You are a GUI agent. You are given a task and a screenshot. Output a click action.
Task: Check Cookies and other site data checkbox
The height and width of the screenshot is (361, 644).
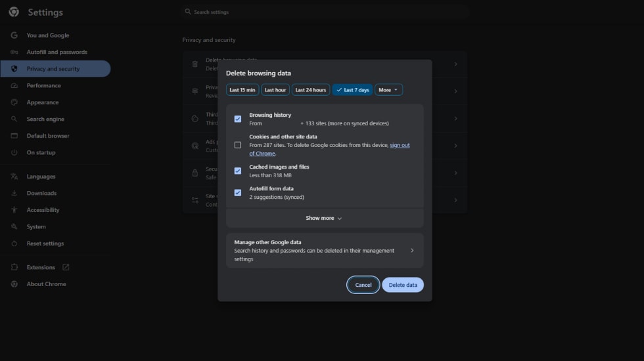[238, 145]
